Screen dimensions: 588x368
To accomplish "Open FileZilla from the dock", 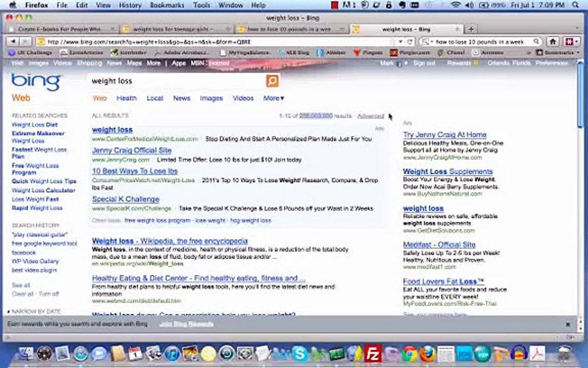I will pos(373,353).
